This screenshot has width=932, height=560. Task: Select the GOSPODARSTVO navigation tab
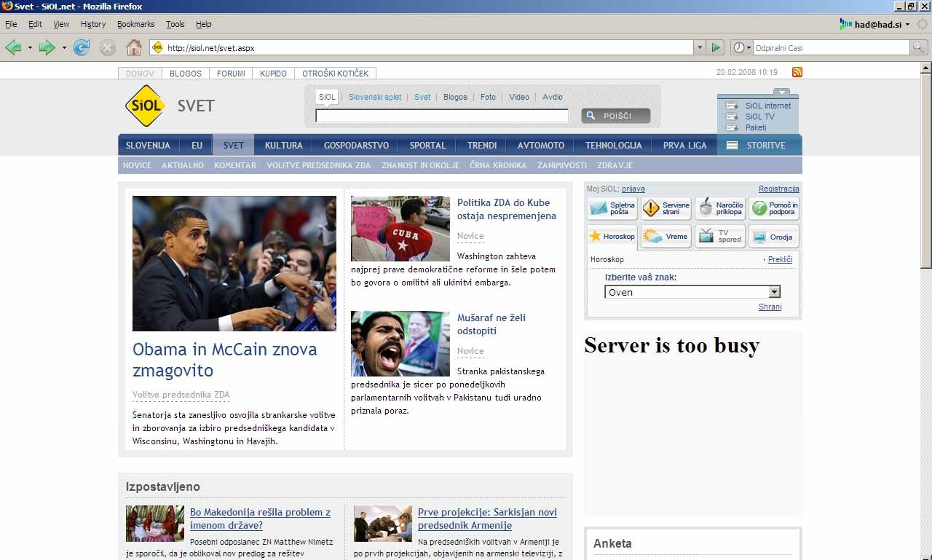[356, 145]
